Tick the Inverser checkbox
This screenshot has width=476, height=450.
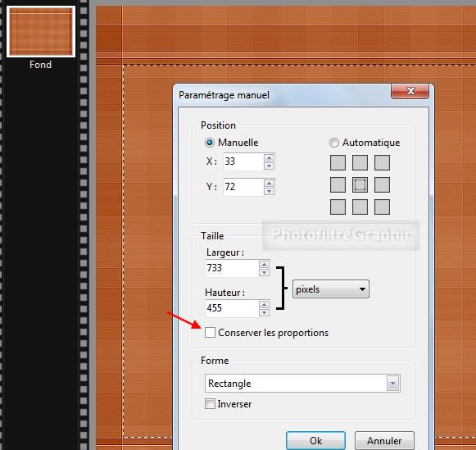click(x=210, y=404)
